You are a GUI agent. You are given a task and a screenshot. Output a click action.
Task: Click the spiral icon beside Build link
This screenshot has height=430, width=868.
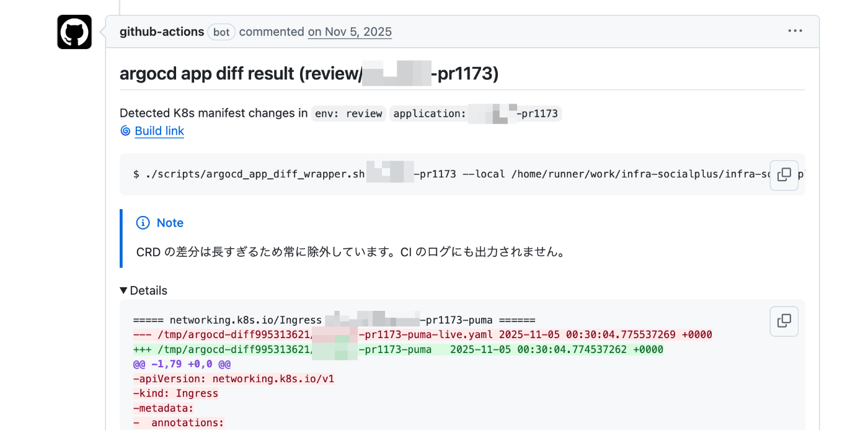(x=125, y=131)
